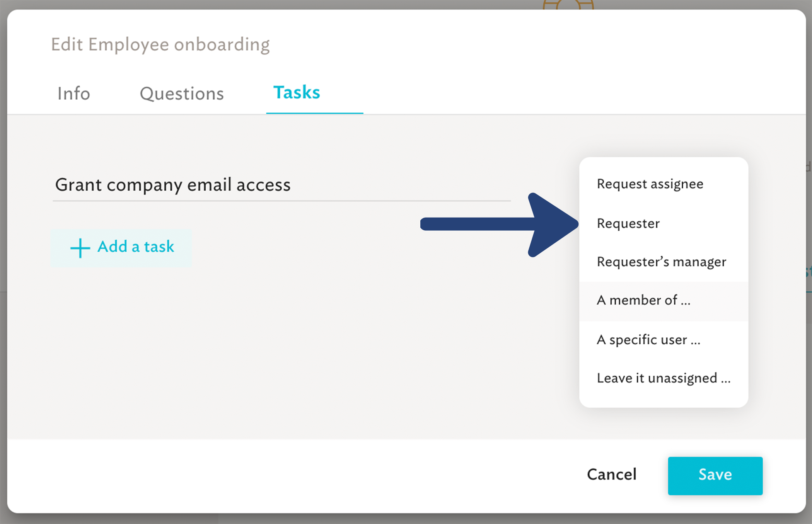This screenshot has height=524, width=812.
Task: Select the Tasks tab
Action: (297, 92)
